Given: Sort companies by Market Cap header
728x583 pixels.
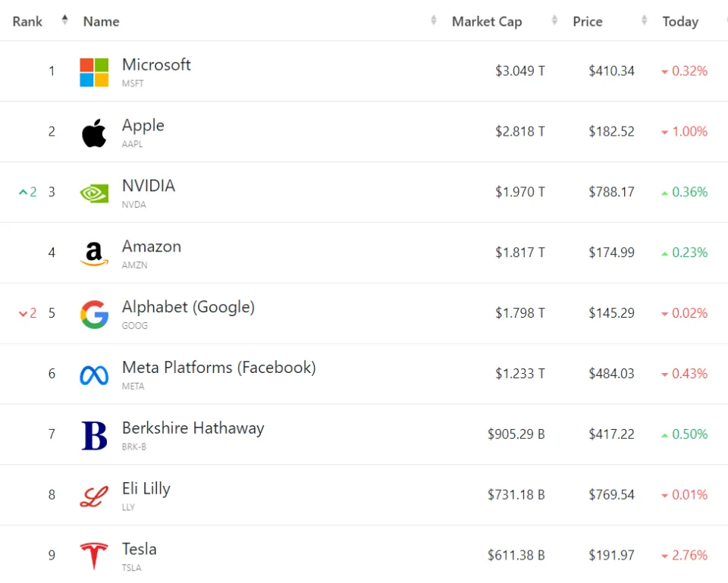Looking at the screenshot, I should pos(487,21).
